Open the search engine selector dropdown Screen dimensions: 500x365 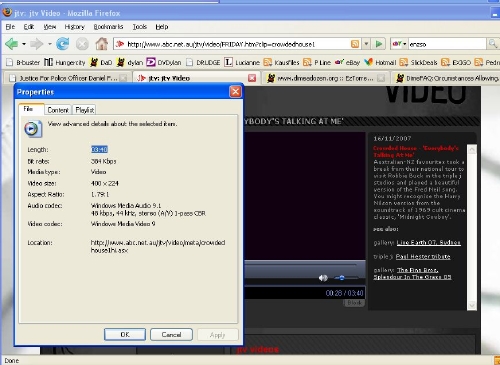399,44
